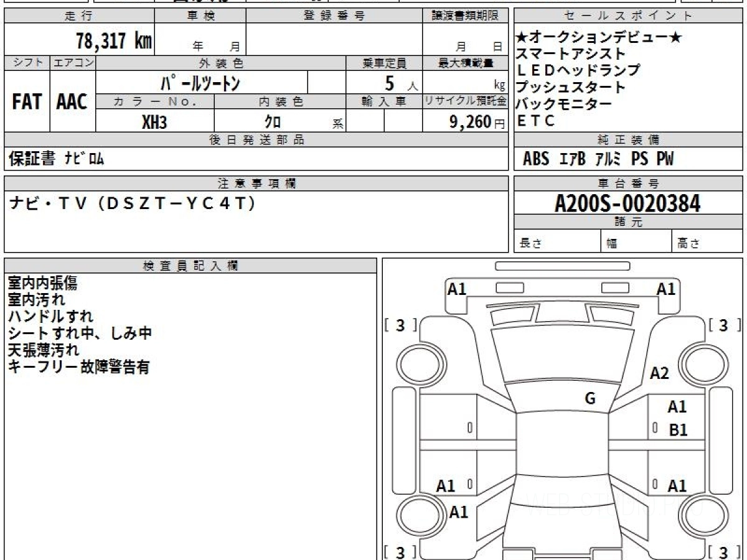The width and height of the screenshot is (747, 560).
Task: Click the ナビロム later-shipped part text
Action: pyautogui.click(x=84, y=159)
